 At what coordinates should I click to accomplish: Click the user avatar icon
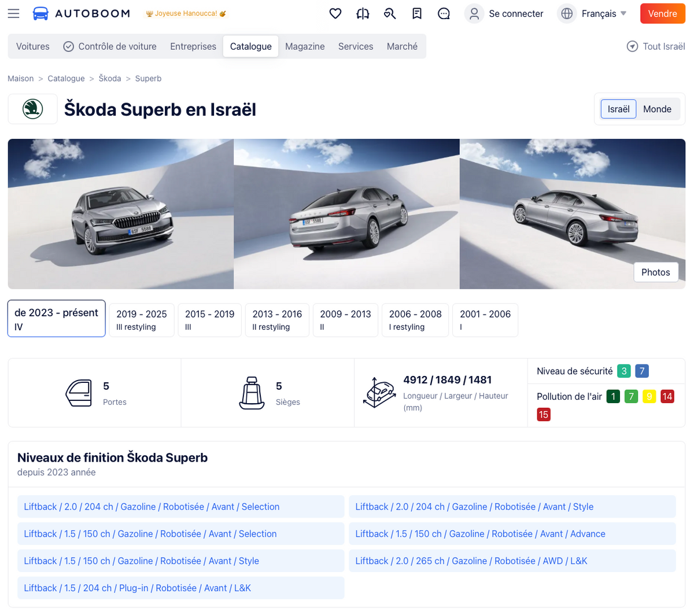click(474, 13)
